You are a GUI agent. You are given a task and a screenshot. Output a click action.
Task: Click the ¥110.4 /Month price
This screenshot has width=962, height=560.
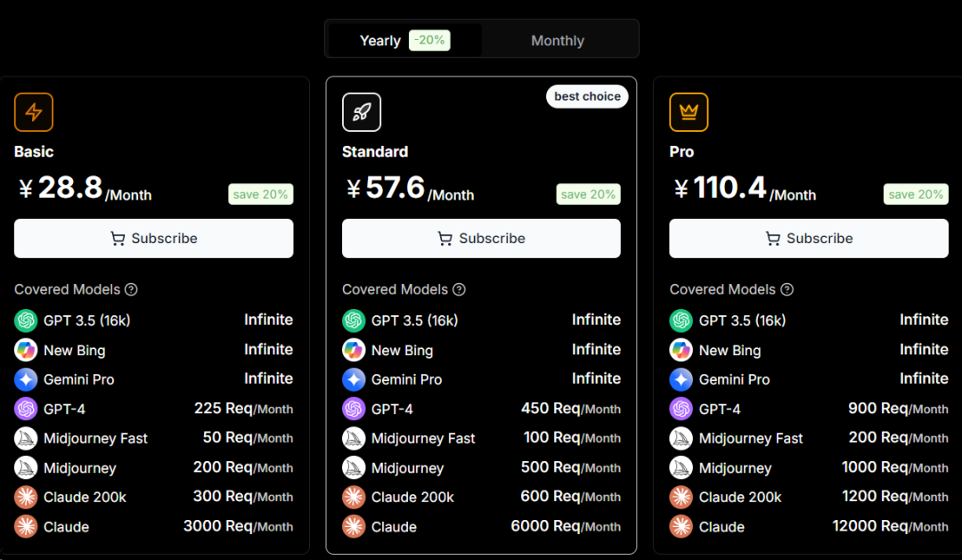click(x=745, y=189)
